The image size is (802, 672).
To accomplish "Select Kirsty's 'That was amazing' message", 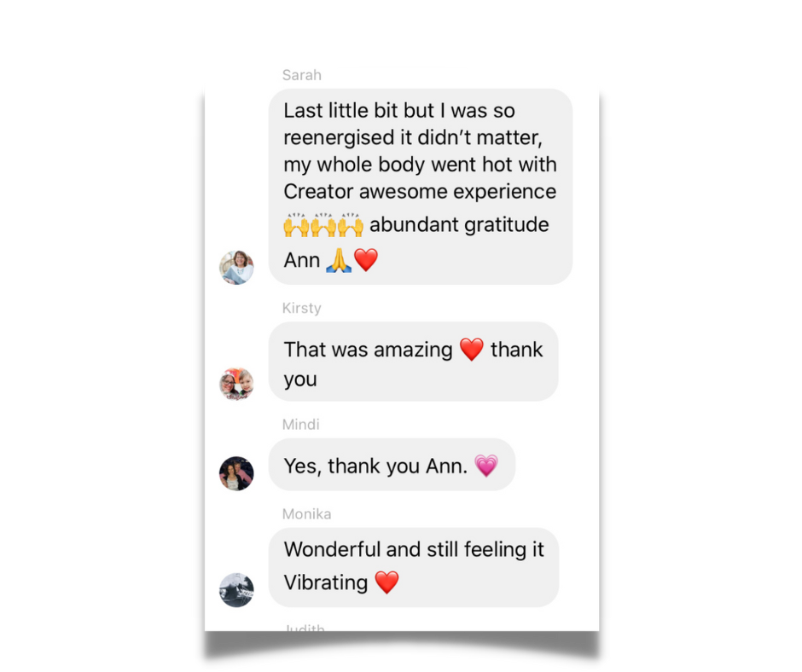I will tap(413, 362).
